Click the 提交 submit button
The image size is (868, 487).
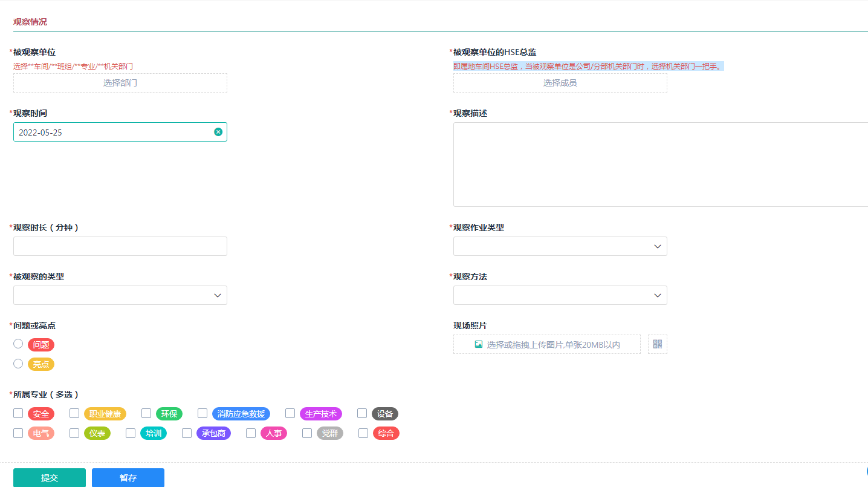point(50,477)
